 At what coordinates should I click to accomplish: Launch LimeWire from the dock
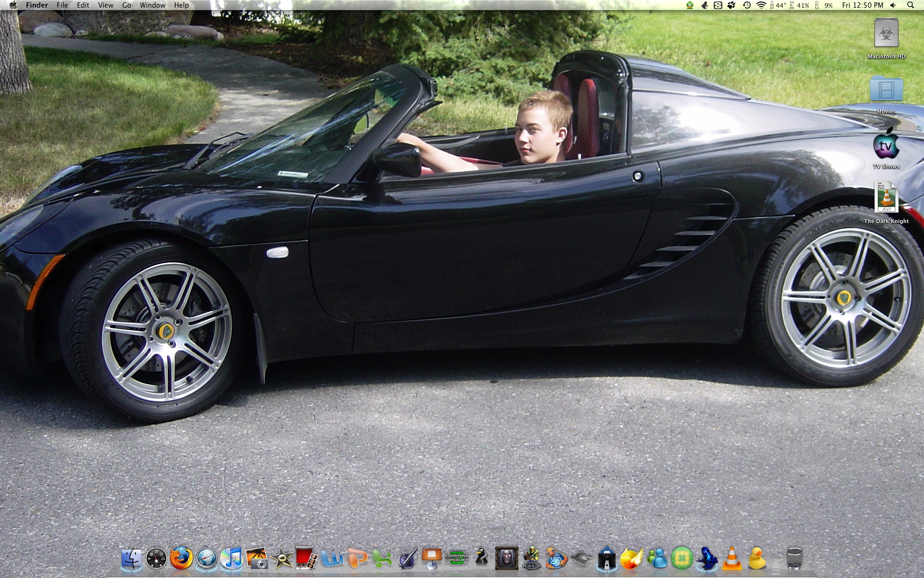pyautogui.click(x=682, y=559)
